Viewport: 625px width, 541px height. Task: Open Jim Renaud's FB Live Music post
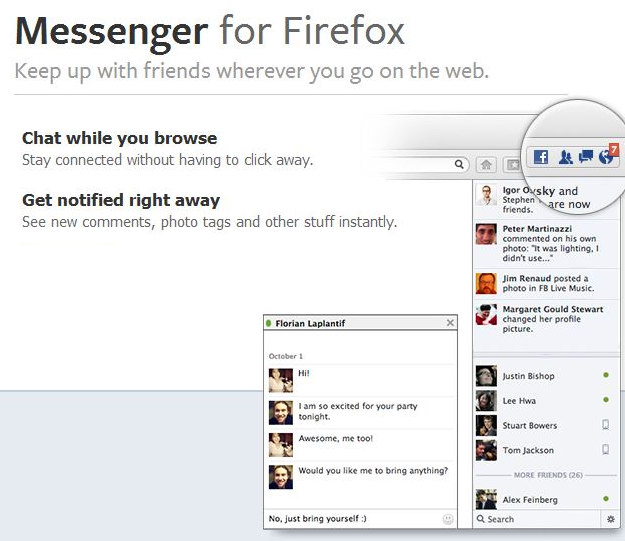546,284
